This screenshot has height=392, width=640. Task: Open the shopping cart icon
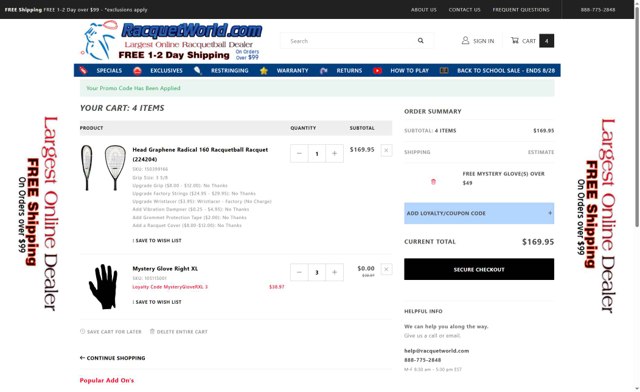(515, 40)
